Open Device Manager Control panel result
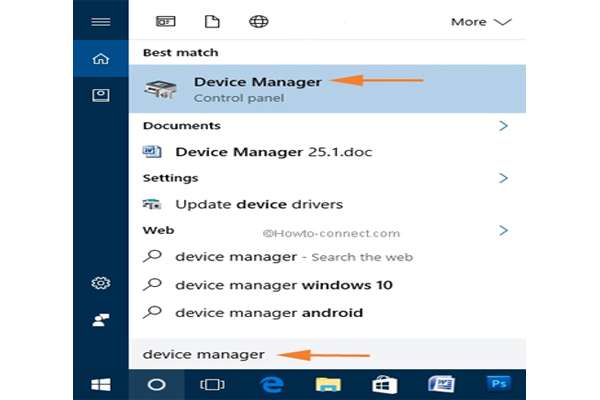 pyautogui.click(x=327, y=89)
